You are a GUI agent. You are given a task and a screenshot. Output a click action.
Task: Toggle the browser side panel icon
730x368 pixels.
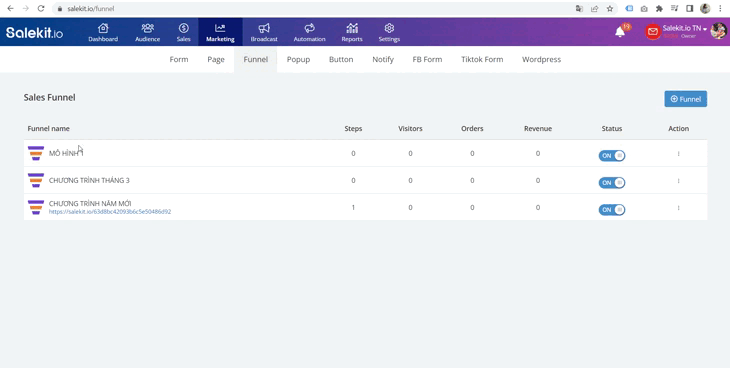690,8
